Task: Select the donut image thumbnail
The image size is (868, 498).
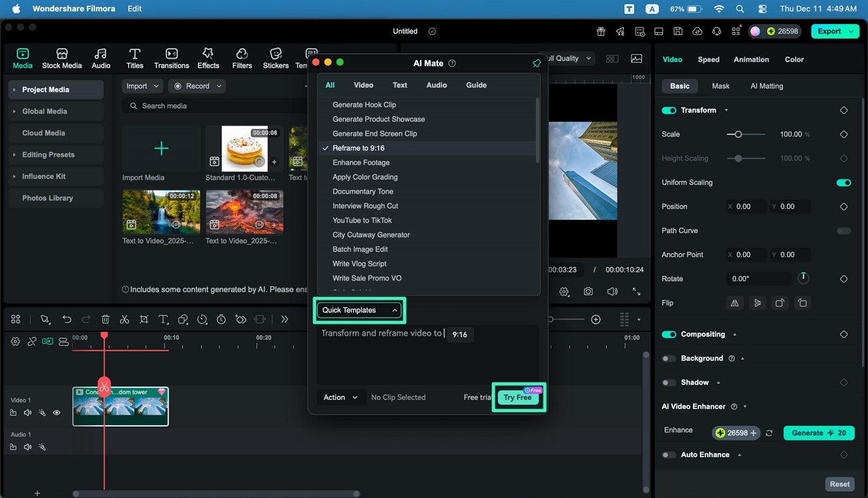Action: (x=244, y=148)
